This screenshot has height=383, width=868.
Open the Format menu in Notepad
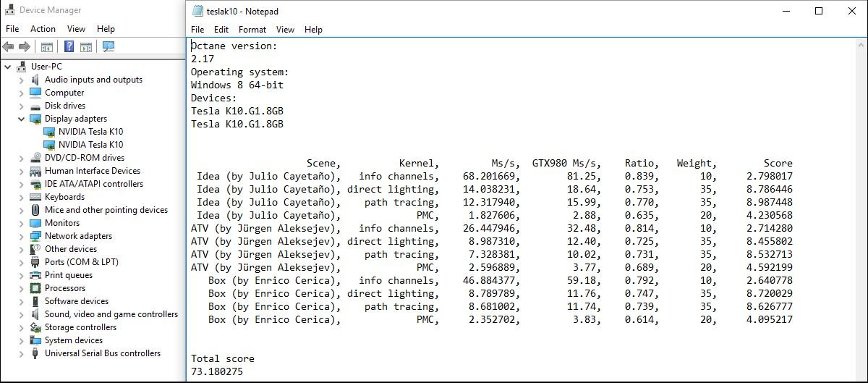pyautogui.click(x=252, y=30)
